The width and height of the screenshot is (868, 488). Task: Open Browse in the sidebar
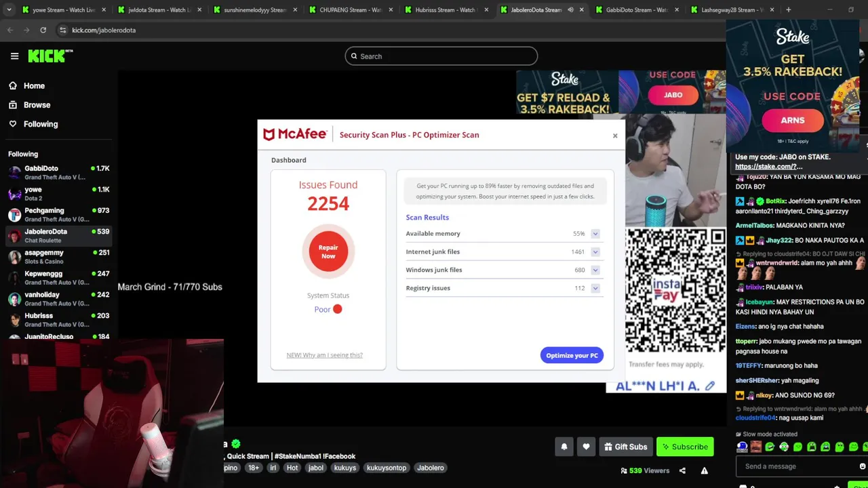point(30,105)
